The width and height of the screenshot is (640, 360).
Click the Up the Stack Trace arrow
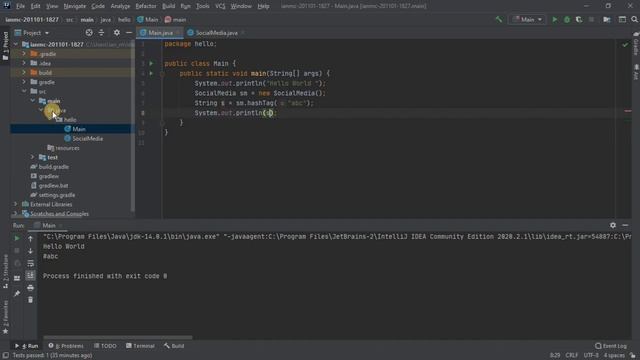click(x=30, y=238)
